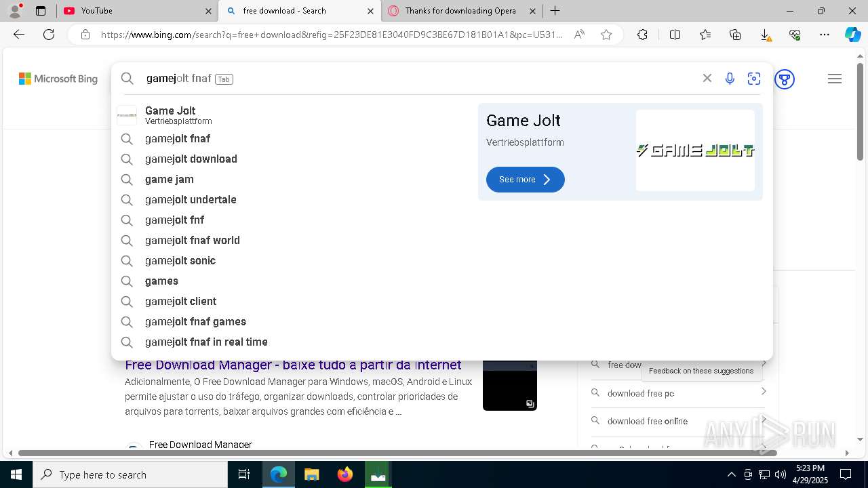Screen dimensions: 868x488
Task: Choose suggestion gamejolt client
Action: pos(292,301)
